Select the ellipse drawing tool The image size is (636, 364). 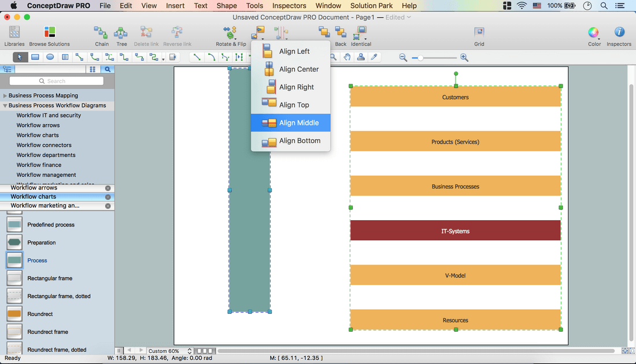(50, 57)
